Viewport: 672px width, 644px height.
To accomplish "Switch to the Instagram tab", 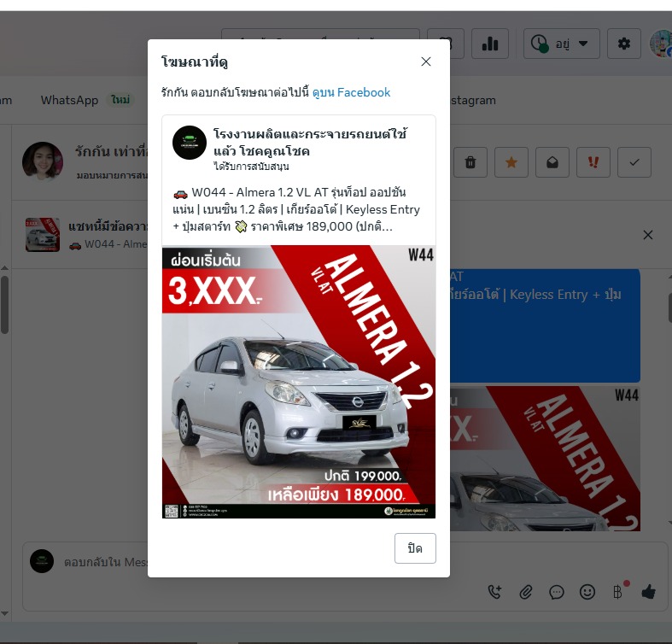I will click(x=473, y=100).
